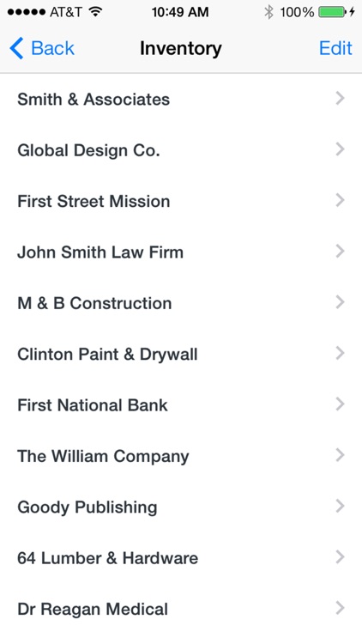This screenshot has width=362, height=644.
Task: Open chevron for Global Design Co.
Action: [340, 149]
